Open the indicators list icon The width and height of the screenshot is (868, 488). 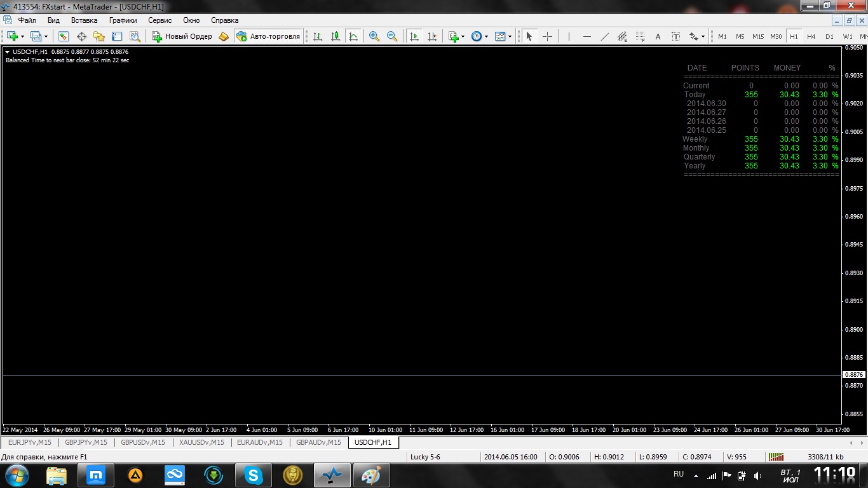point(454,36)
